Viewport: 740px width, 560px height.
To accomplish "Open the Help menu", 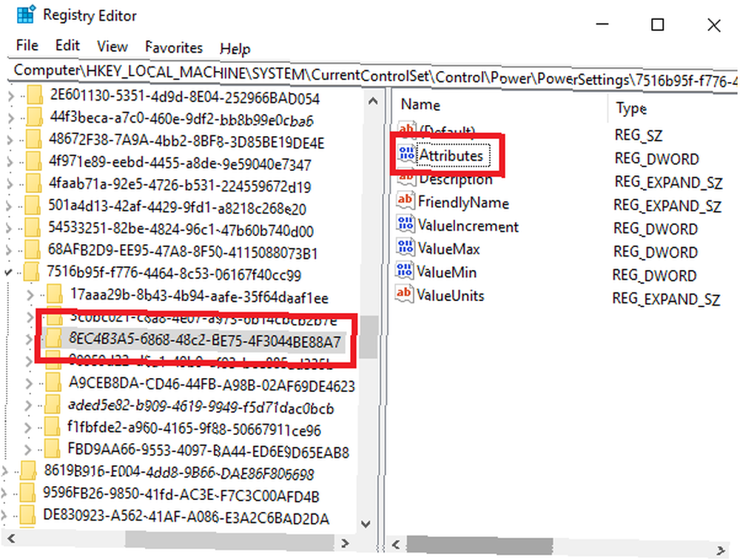I will (x=235, y=49).
